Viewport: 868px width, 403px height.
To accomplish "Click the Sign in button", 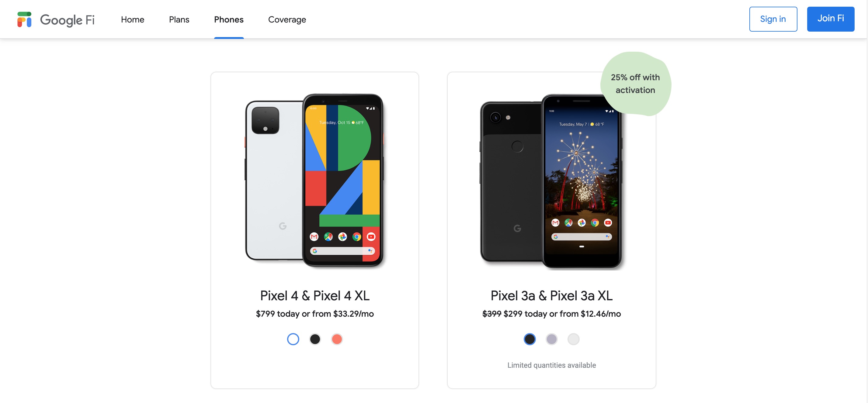I will click(x=773, y=19).
